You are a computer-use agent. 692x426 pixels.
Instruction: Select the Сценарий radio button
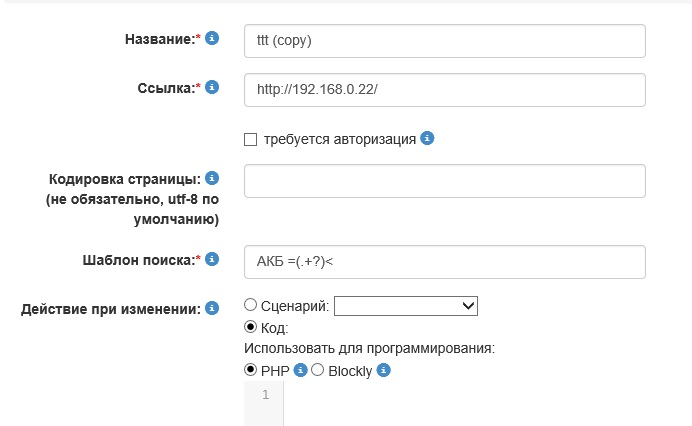(x=251, y=305)
